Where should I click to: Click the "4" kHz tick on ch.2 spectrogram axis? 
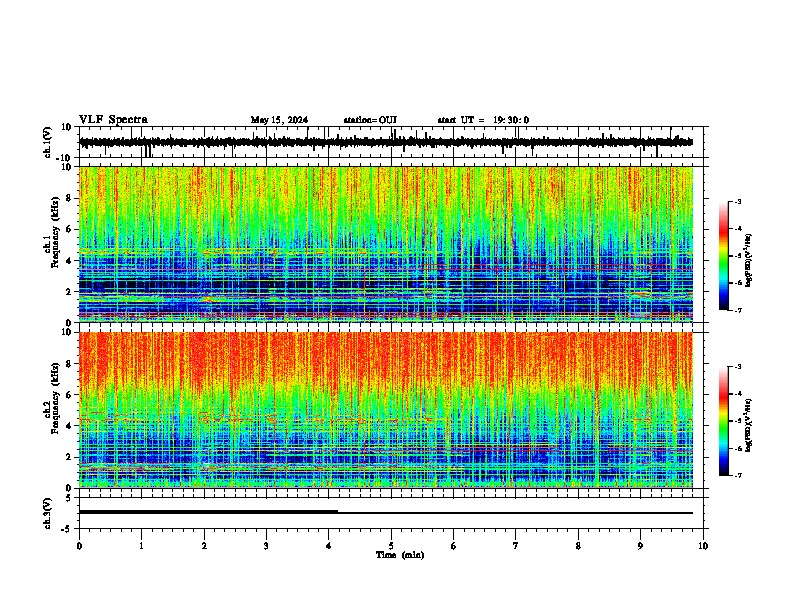[x=69, y=426]
